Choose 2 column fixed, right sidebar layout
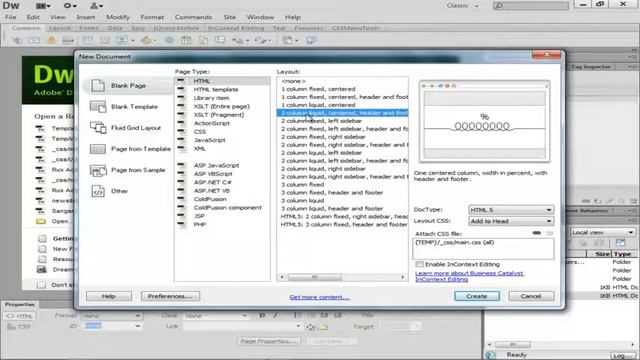 click(323, 137)
